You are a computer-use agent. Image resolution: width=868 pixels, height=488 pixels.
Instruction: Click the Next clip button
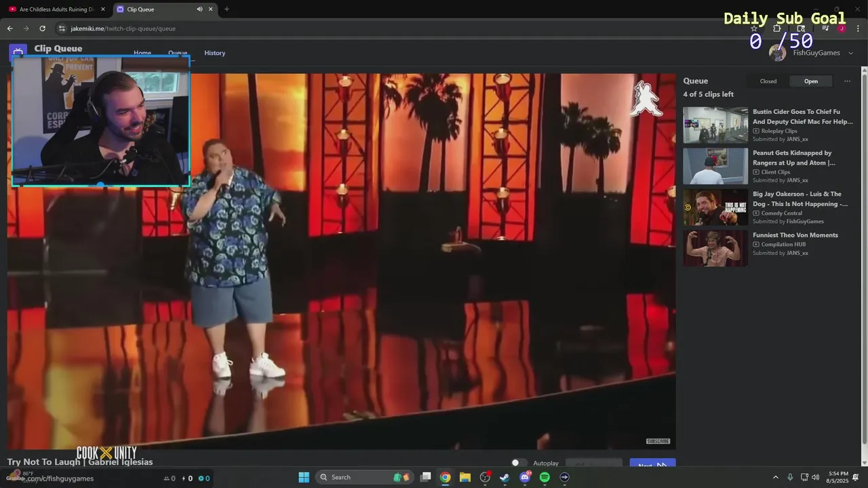click(x=652, y=464)
